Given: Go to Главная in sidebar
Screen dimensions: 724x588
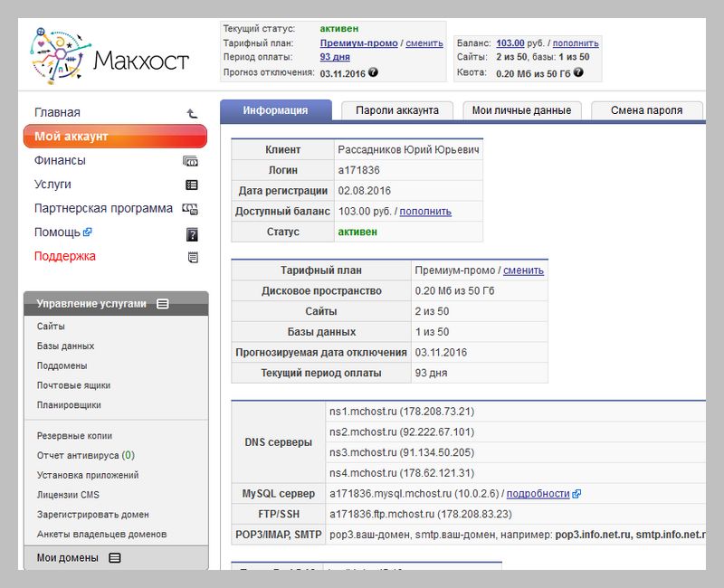Looking at the screenshot, I should pos(57,112).
